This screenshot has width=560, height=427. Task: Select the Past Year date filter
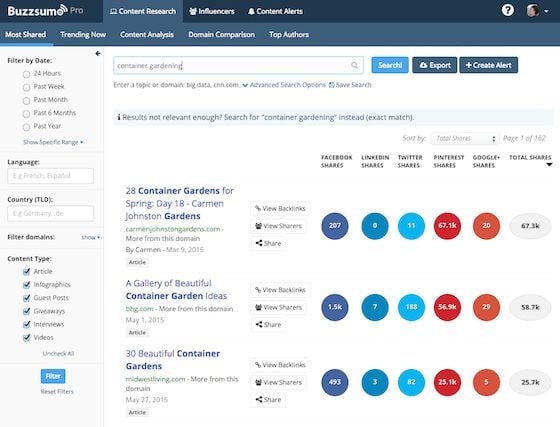(x=26, y=127)
